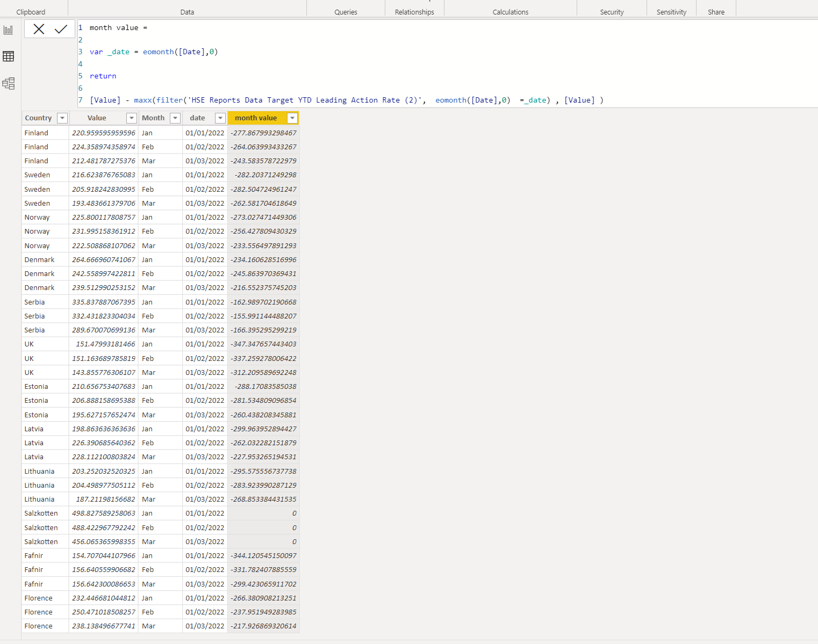The width and height of the screenshot is (818, 644).
Task: Select the UK Mar date cell
Action: click(x=205, y=372)
